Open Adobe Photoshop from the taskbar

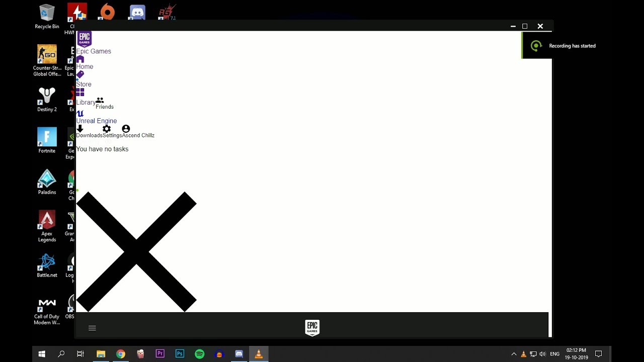[x=180, y=354]
